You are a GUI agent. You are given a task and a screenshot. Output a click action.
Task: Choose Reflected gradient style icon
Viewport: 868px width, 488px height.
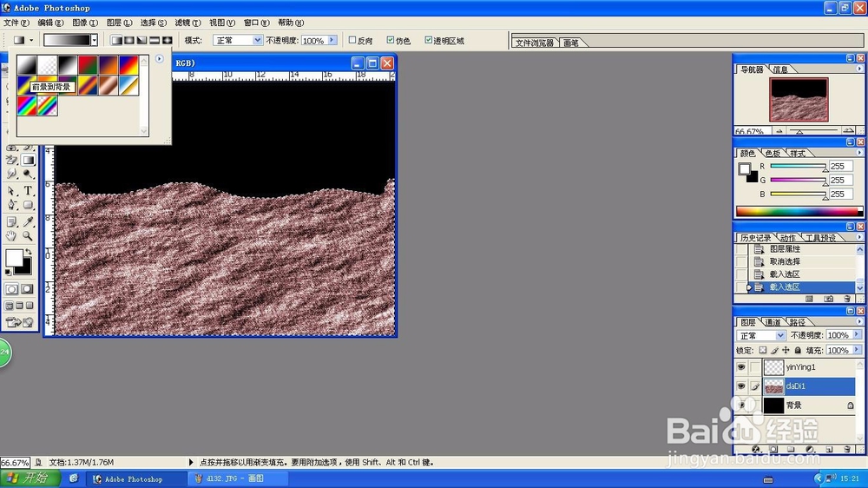click(155, 41)
